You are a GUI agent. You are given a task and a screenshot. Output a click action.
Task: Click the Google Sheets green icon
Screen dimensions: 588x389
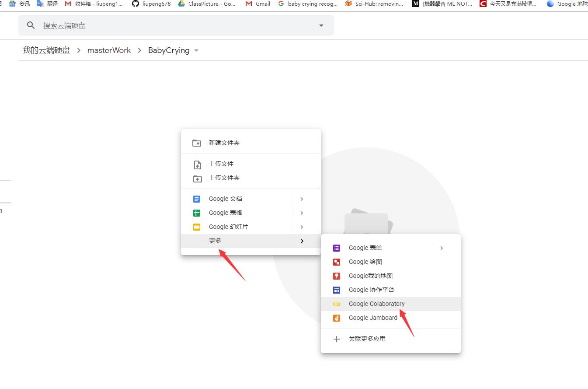[197, 213]
